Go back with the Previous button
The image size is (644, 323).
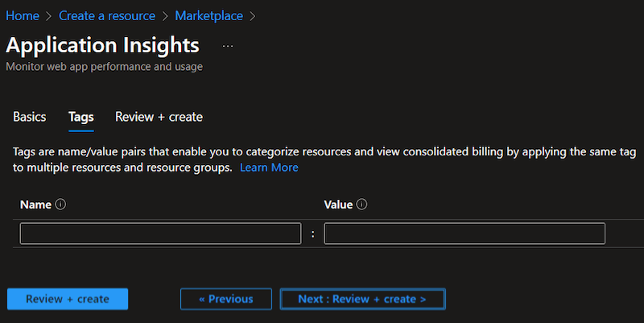(x=226, y=299)
